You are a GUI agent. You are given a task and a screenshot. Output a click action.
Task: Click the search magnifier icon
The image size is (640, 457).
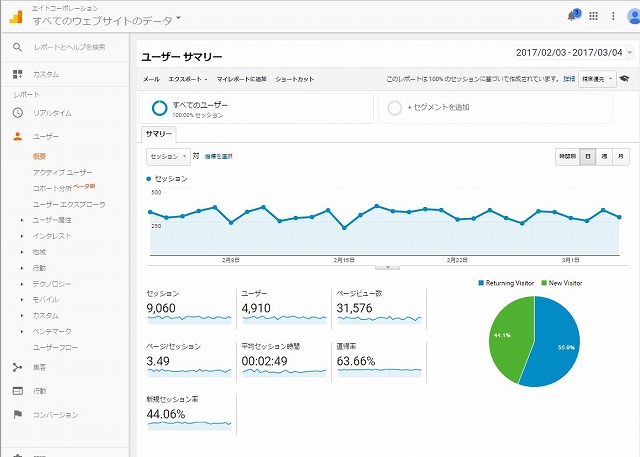point(17,47)
